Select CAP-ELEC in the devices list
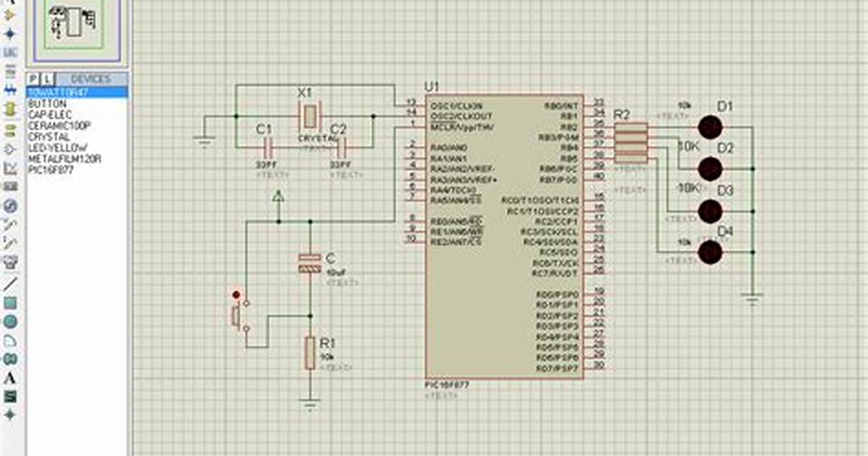The image size is (868, 456). [x=50, y=115]
